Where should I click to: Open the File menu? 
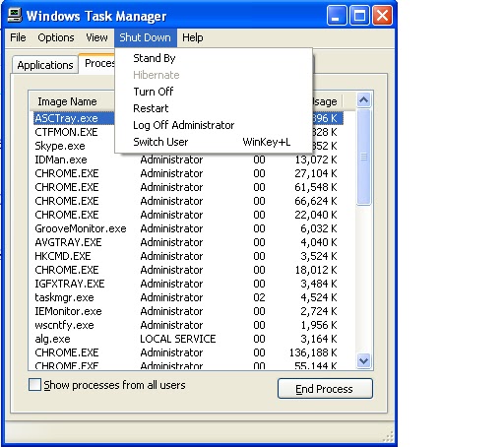(18, 37)
